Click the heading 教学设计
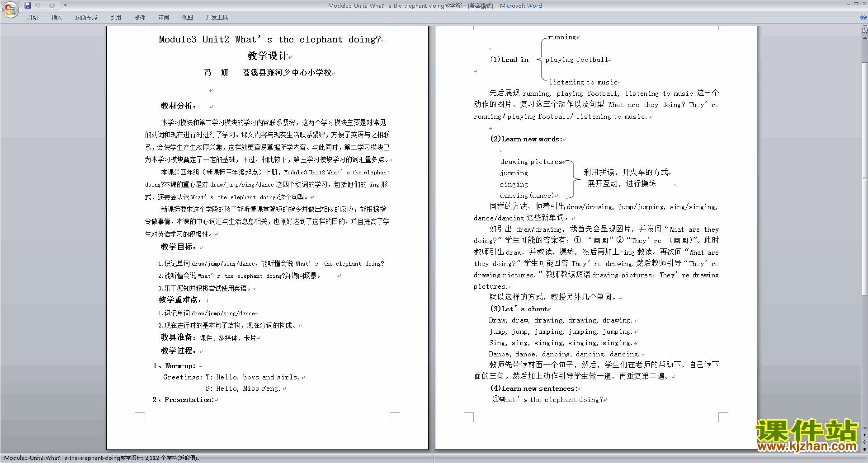This screenshot has width=868, height=463. tap(267, 56)
